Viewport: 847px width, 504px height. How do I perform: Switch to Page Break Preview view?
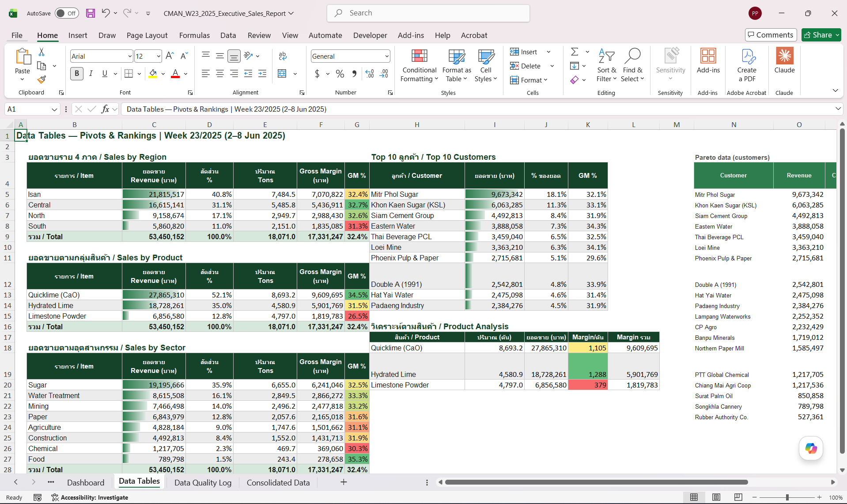[738, 497]
